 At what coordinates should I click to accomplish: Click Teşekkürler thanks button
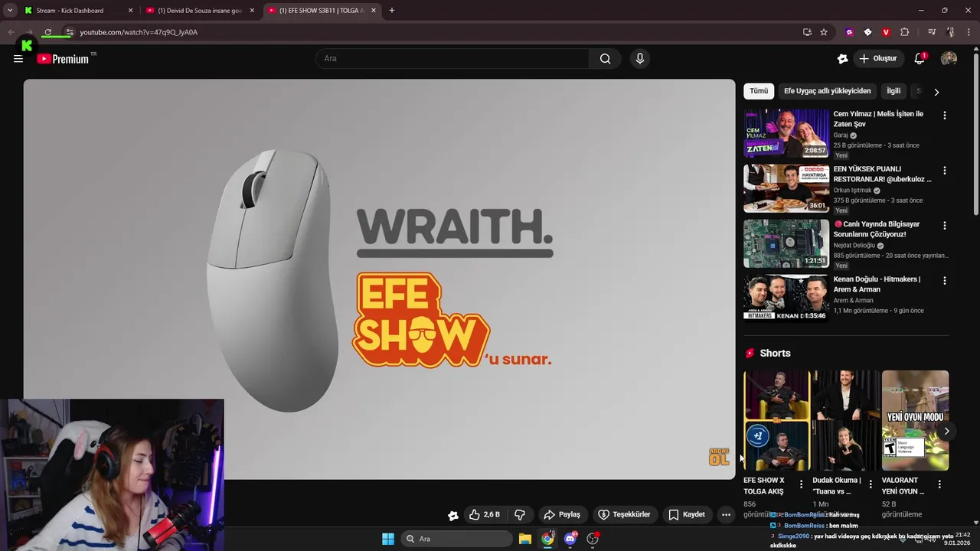click(x=624, y=515)
